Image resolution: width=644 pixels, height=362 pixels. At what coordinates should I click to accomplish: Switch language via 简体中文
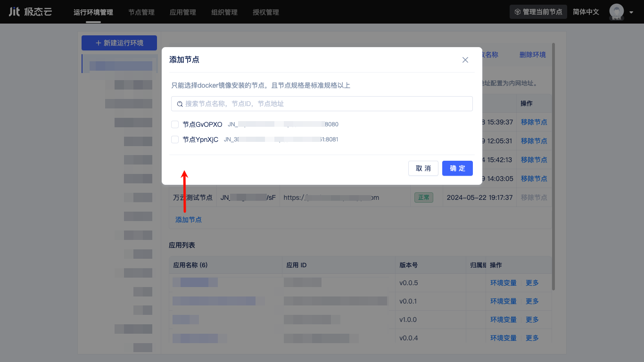click(x=586, y=12)
